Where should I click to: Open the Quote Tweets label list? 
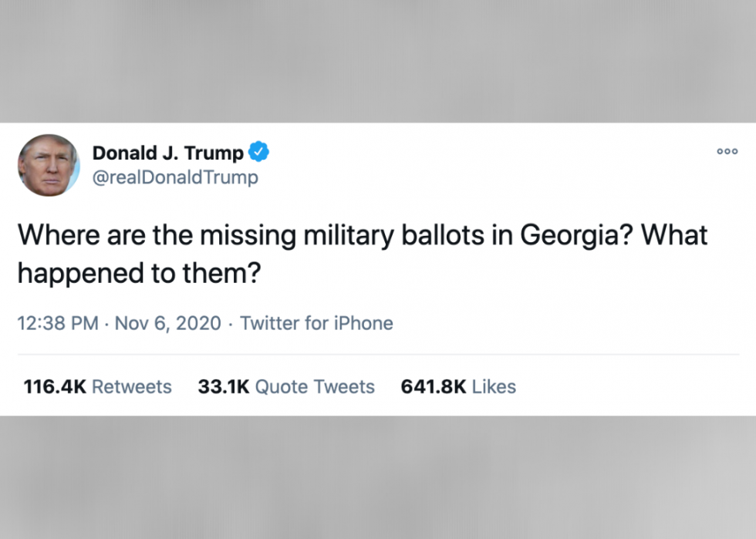[315, 386]
